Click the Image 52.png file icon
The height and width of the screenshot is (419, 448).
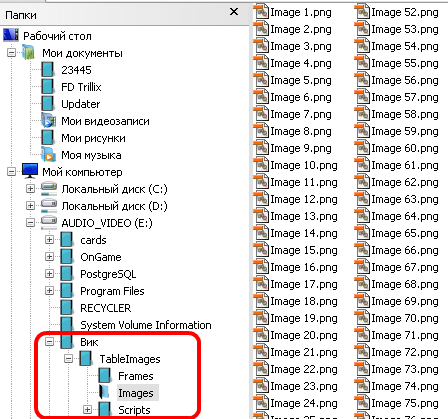click(x=362, y=12)
